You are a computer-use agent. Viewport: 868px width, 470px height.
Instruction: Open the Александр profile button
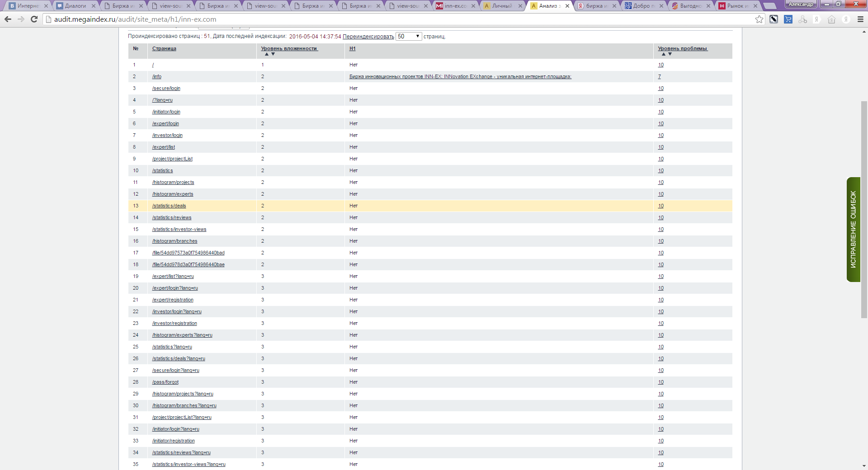pos(801,4)
